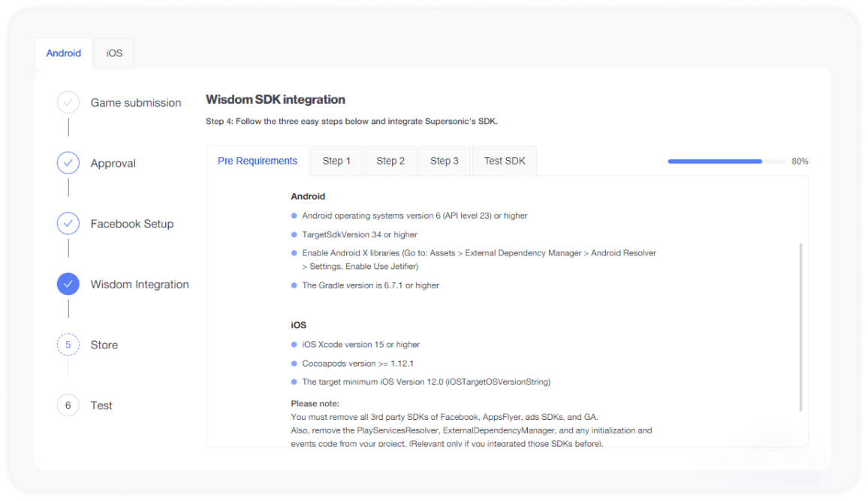Click the dashed step 5 Store icon
The width and height of the screenshot is (868, 501).
68,344
